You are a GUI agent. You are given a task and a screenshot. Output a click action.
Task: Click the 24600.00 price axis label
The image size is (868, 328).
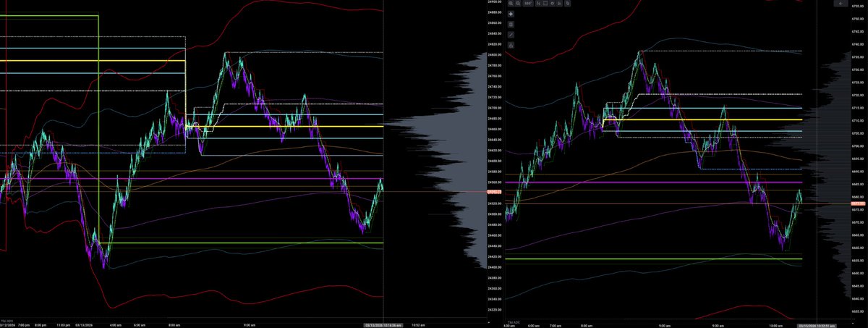tap(495, 161)
